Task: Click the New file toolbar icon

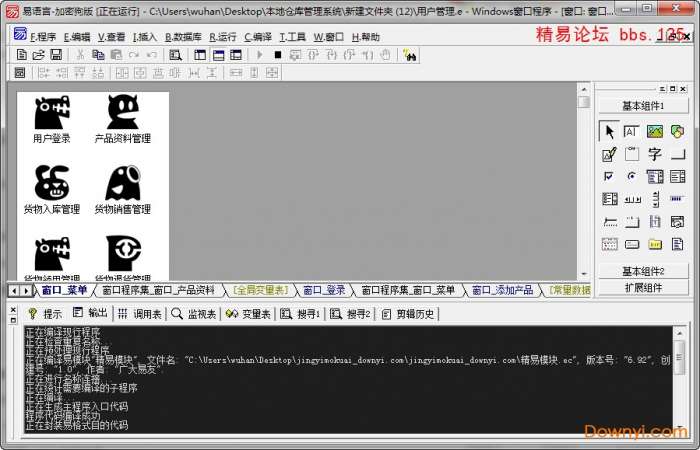Action: 21,55
